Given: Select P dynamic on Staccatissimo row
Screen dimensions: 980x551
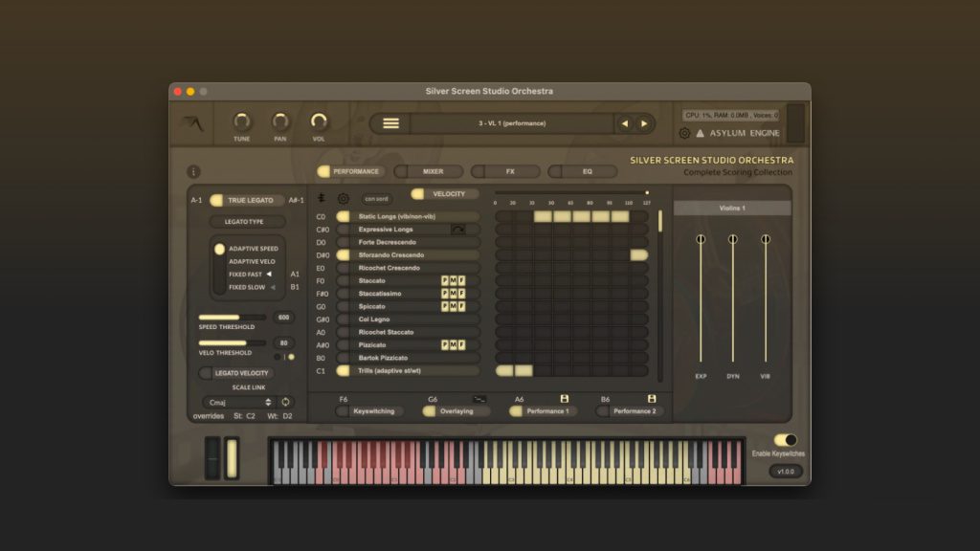Looking at the screenshot, I should tap(445, 294).
